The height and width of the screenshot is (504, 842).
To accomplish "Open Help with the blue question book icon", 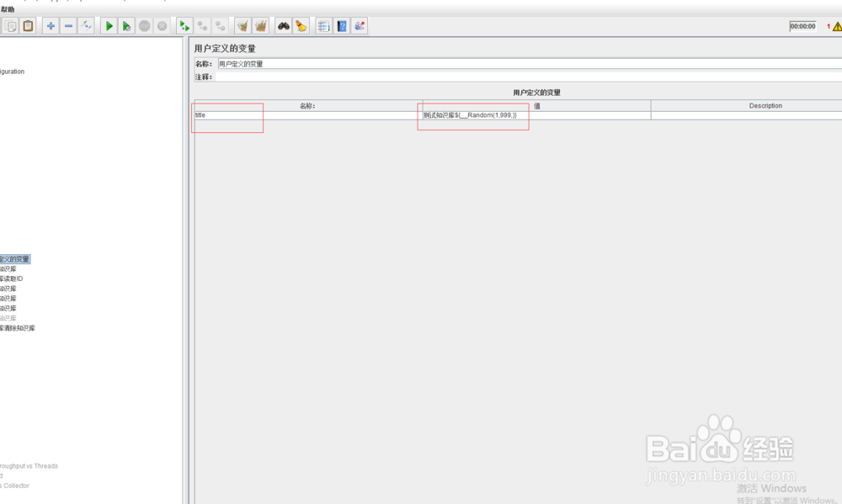I will coord(342,26).
